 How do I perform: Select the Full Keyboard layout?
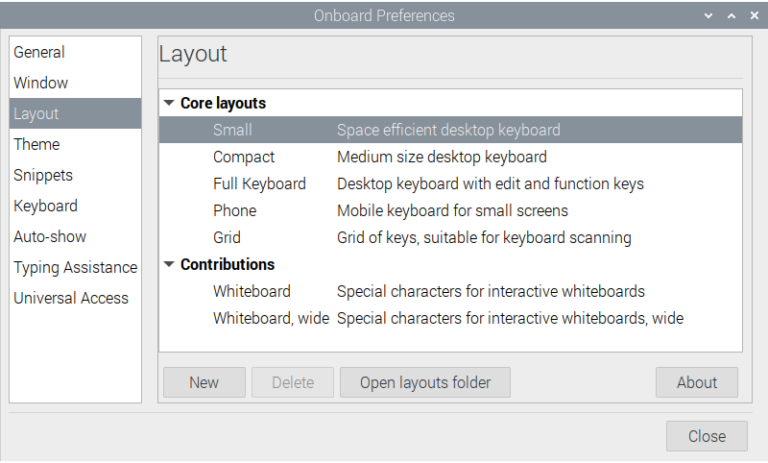point(259,184)
